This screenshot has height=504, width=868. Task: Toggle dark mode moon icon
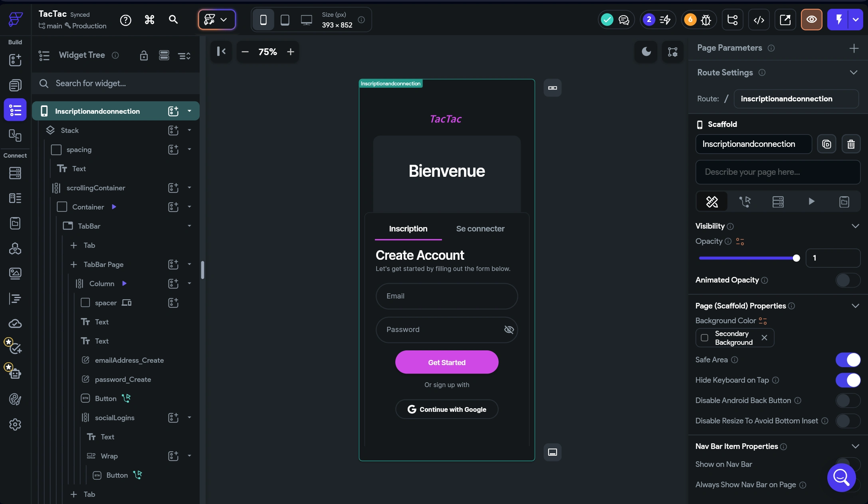646,51
